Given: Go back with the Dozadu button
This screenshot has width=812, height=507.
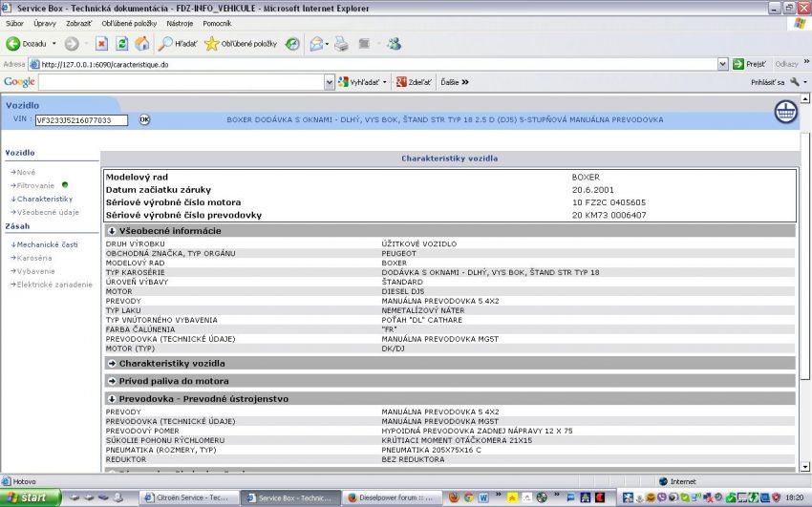Looking at the screenshot, I should pos(26,44).
